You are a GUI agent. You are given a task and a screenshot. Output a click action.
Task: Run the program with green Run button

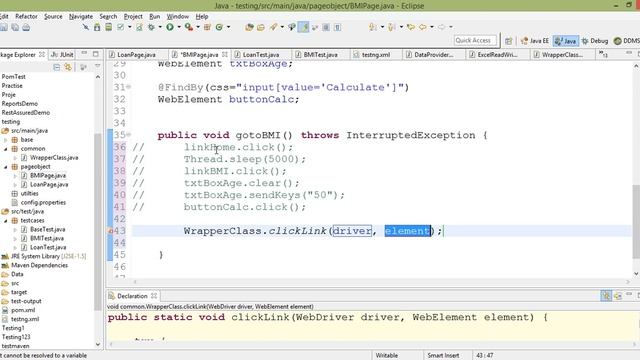tap(170, 27)
